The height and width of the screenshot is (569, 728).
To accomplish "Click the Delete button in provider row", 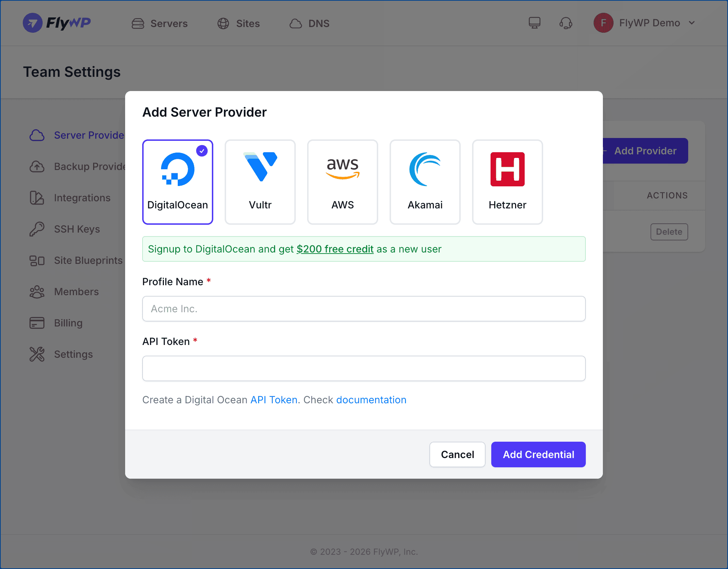I will pyautogui.click(x=669, y=232).
